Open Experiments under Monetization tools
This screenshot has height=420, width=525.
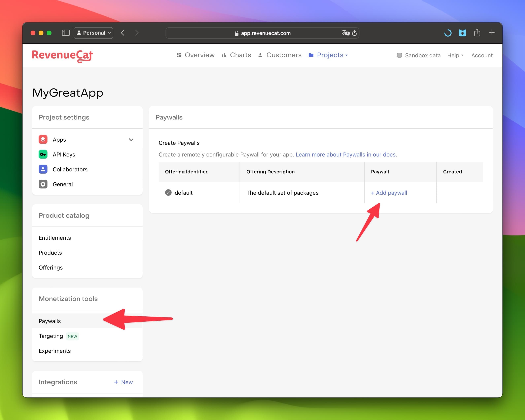pos(87,351)
